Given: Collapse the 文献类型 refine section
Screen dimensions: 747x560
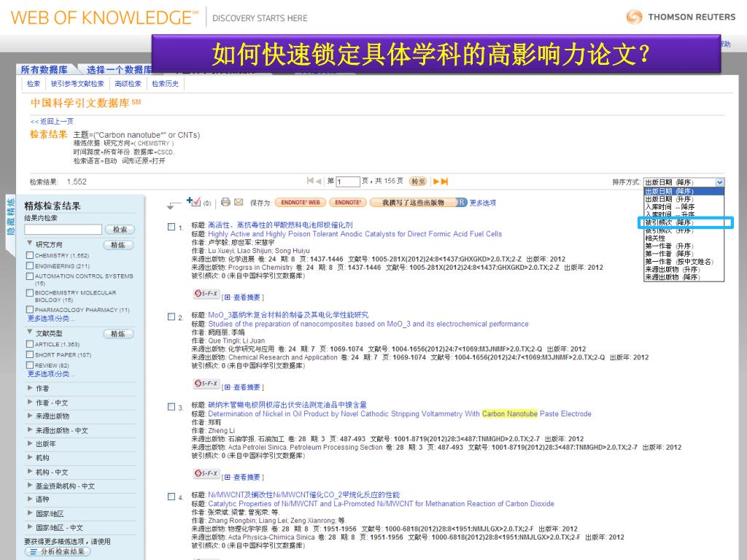Looking at the screenshot, I should 29,332.
